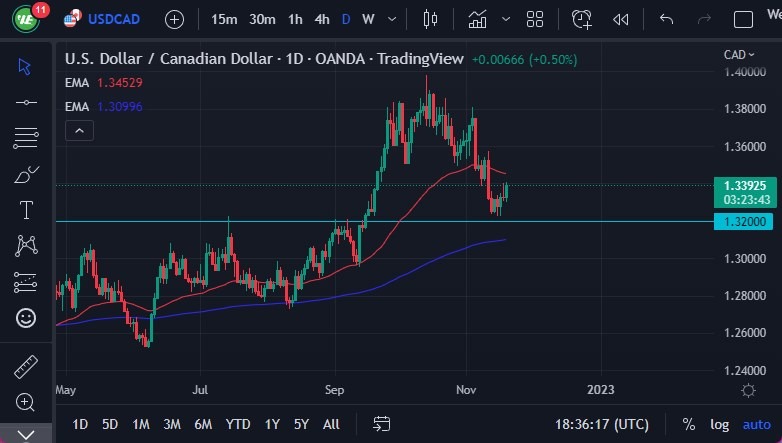The height and width of the screenshot is (443, 782).
Task: Select the cursor arrow tool
Action: click(25, 66)
